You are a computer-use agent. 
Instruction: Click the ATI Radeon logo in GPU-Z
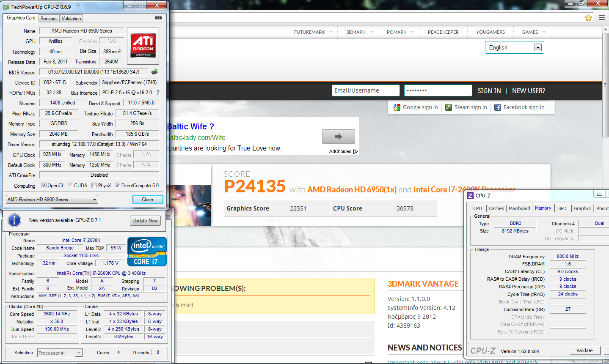tap(143, 45)
